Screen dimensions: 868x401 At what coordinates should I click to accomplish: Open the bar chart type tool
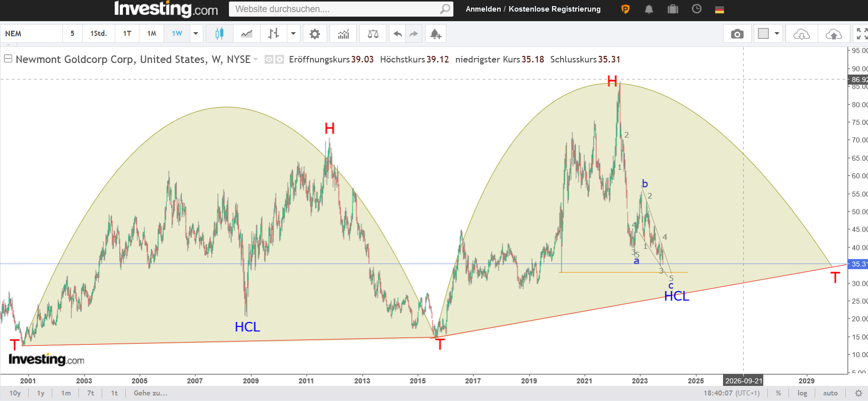click(273, 34)
